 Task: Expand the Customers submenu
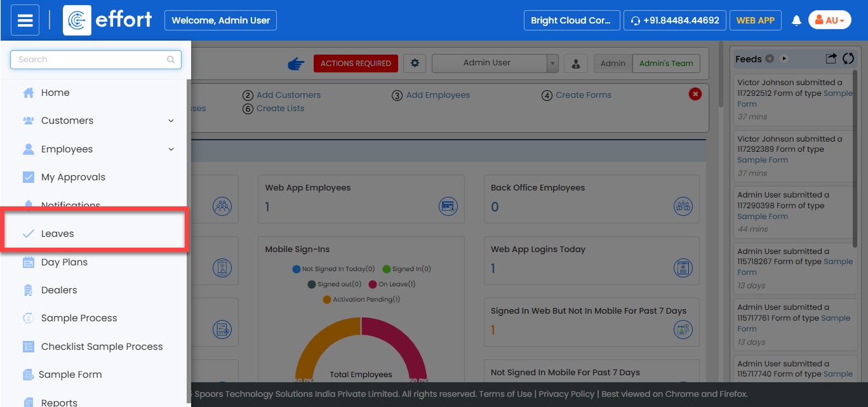171,121
